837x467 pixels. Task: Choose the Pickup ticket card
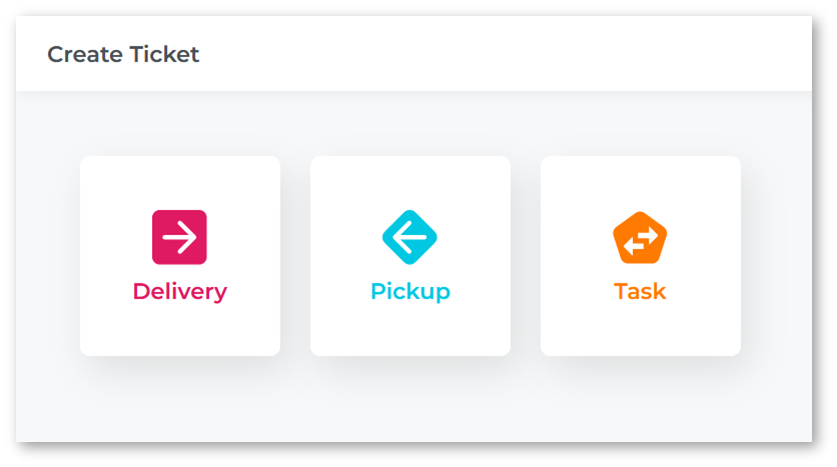[x=410, y=256]
